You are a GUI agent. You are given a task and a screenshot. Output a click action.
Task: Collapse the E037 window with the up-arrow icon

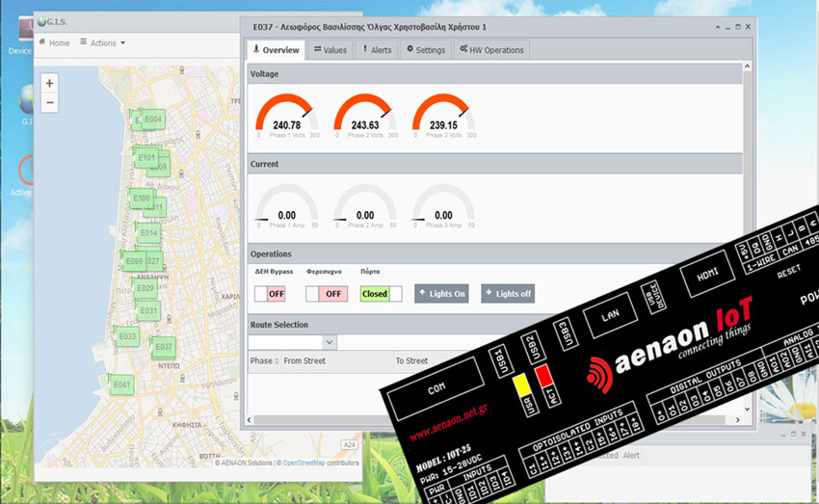[x=718, y=27]
